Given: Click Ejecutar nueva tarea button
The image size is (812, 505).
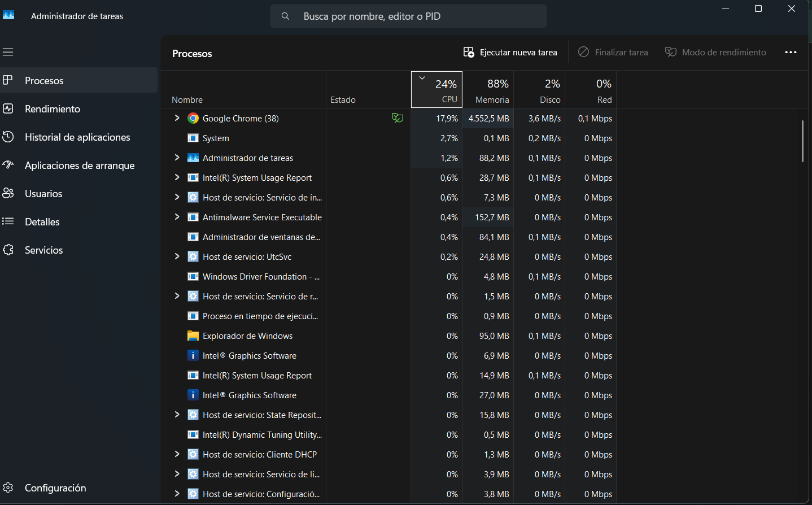Looking at the screenshot, I should coord(510,52).
